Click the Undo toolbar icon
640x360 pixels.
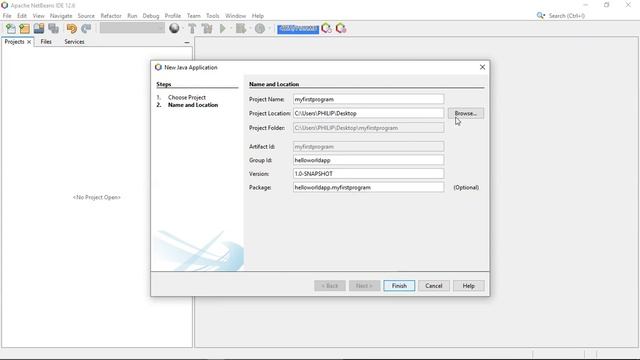click(x=71, y=28)
